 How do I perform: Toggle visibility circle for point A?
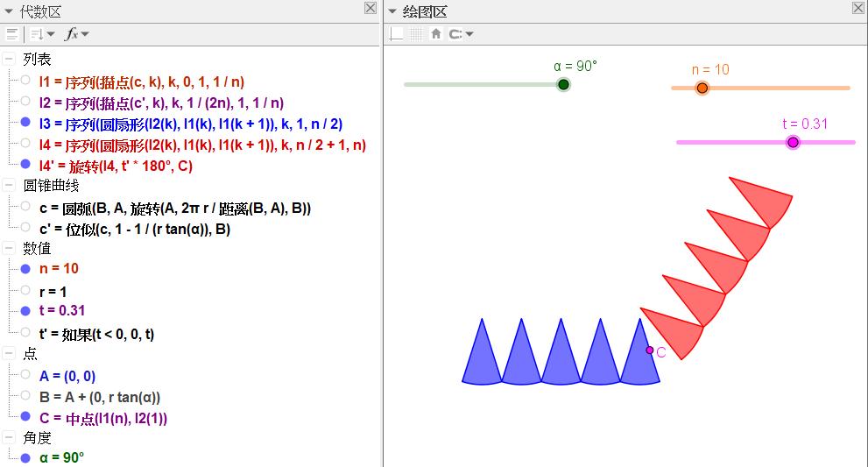(x=25, y=375)
